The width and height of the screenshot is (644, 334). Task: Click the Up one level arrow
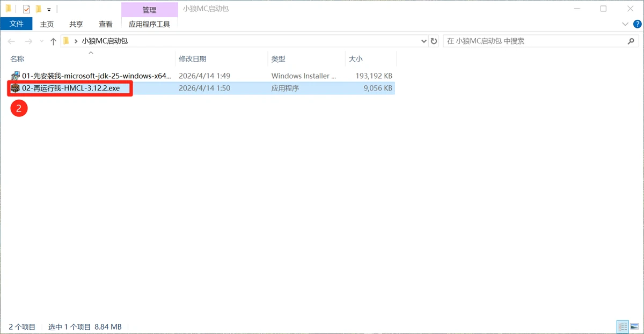[53, 41]
